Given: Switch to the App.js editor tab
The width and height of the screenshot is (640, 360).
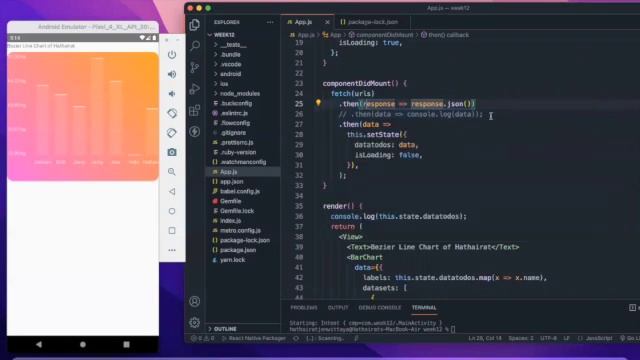Looking at the screenshot, I should pos(303,22).
